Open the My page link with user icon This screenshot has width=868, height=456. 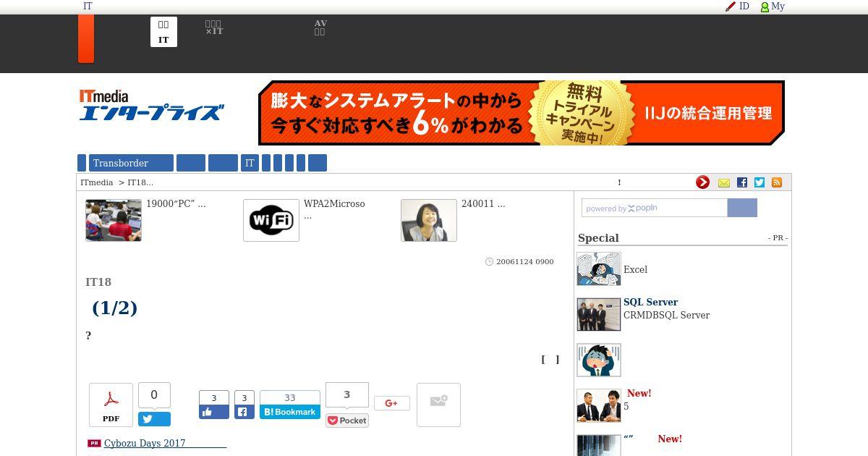pyautogui.click(x=773, y=7)
